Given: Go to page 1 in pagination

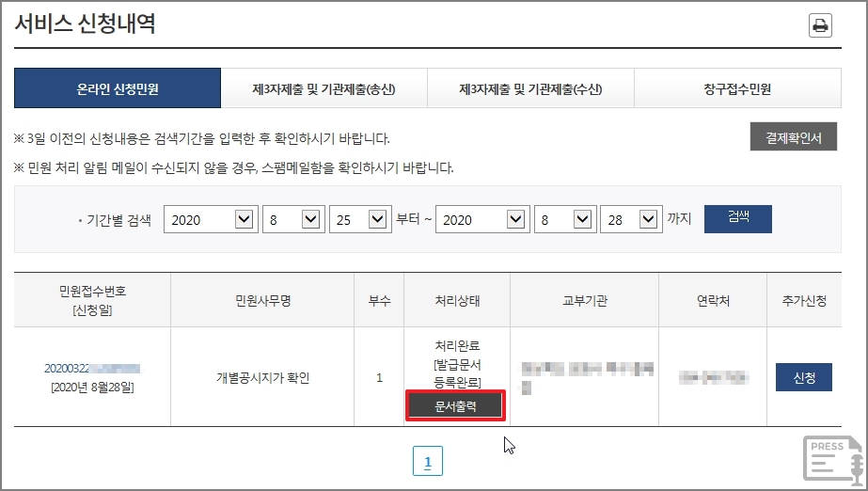Looking at the screenshot, I should (x=427, y=461).
